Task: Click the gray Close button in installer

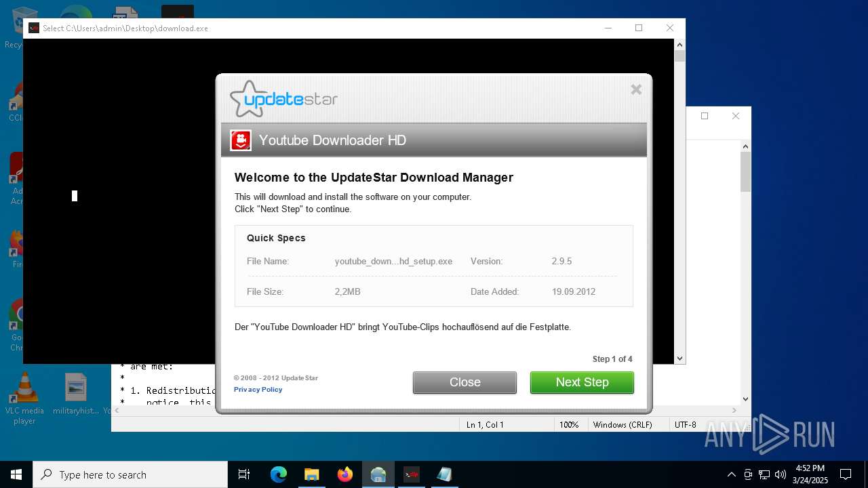Action: click(x=465, y=382)
